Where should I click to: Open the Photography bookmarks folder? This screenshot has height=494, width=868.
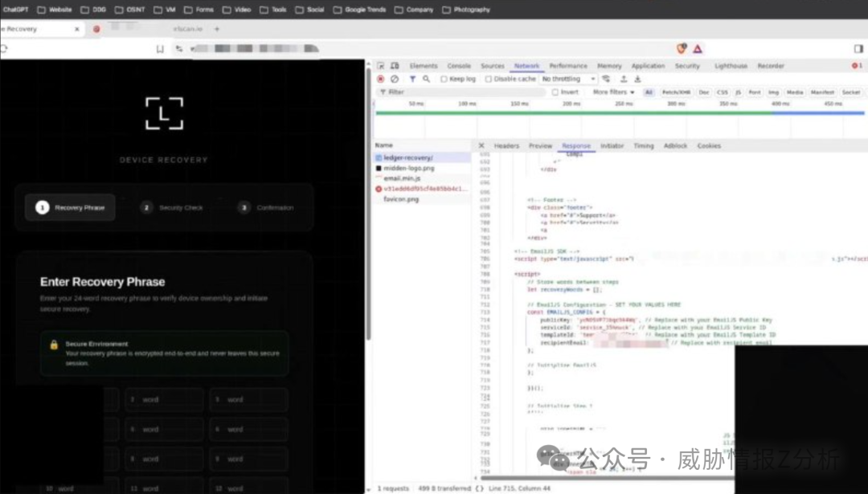466,10
